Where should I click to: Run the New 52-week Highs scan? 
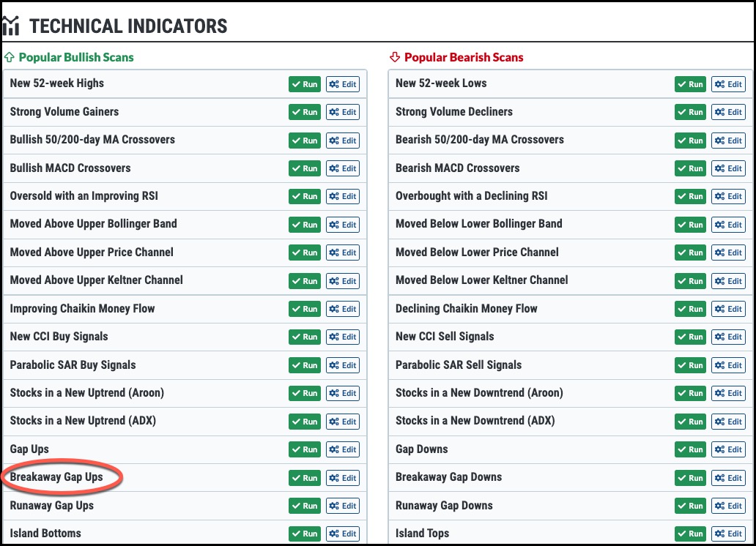305,84
